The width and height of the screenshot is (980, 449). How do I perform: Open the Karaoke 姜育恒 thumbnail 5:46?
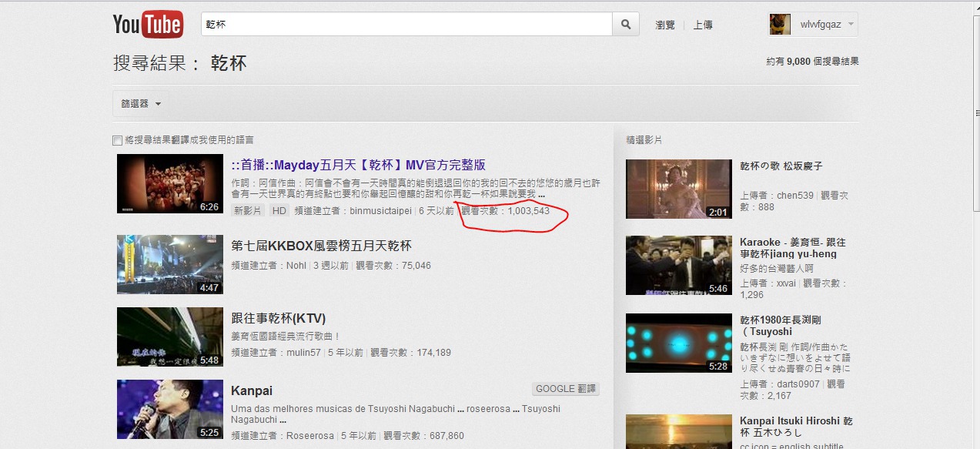click(x=679, y=265)
